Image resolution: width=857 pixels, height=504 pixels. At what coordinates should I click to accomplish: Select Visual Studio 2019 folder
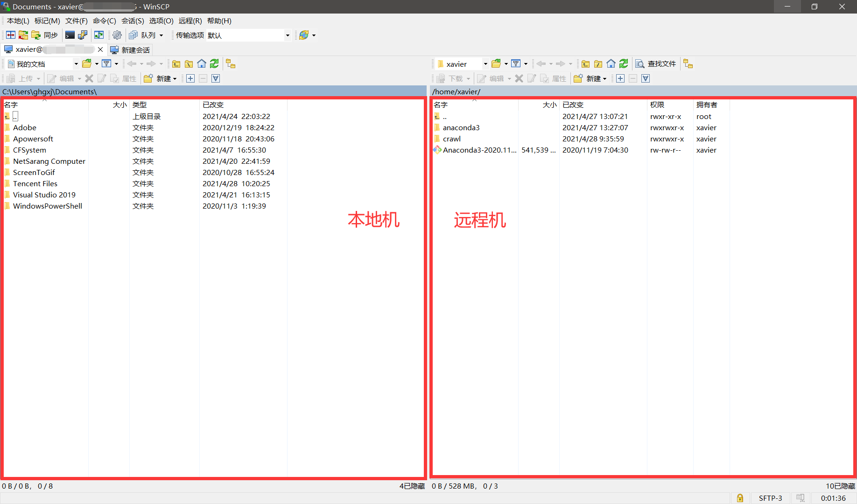pyautogui.click(x=44, y=195)
